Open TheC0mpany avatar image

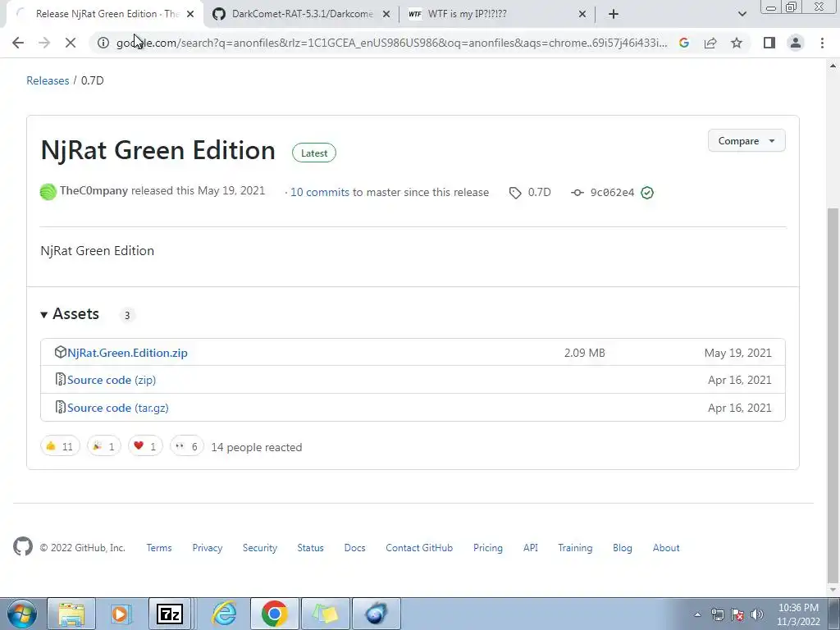(48, 192)
